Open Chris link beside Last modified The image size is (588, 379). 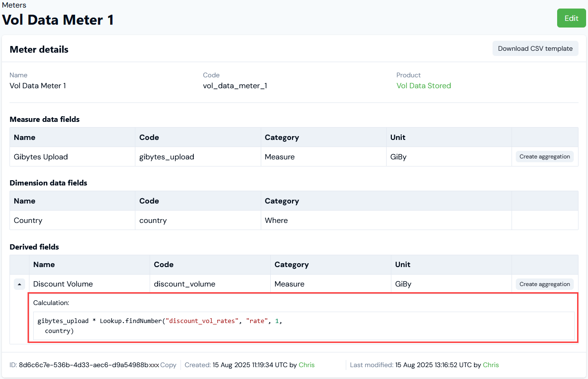coord(491,365)
